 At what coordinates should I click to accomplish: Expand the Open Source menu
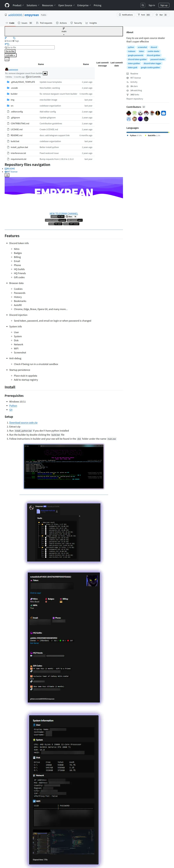(66, 5)
